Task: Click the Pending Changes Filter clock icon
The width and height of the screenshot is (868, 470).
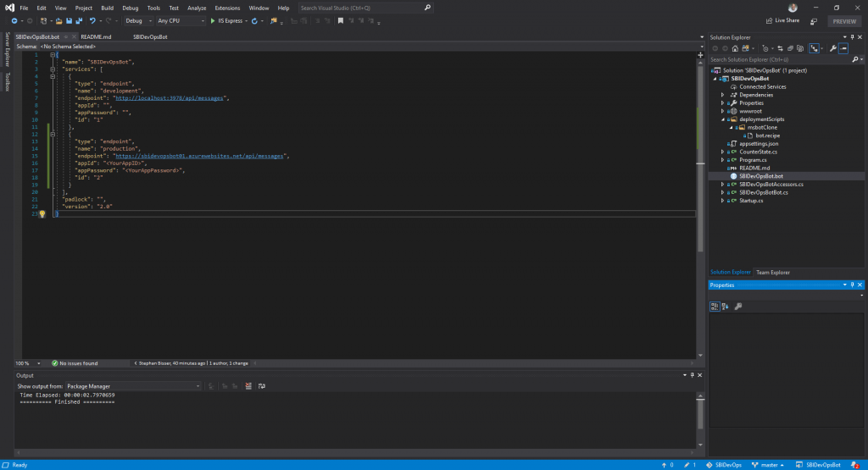Action: click(765, 48)
